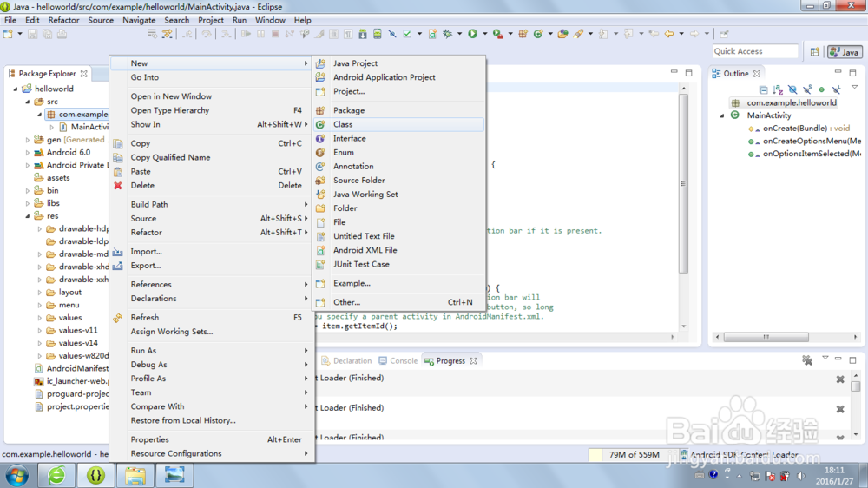
Task: Click the green browser taskbar icon
Action: pos(56,475)
